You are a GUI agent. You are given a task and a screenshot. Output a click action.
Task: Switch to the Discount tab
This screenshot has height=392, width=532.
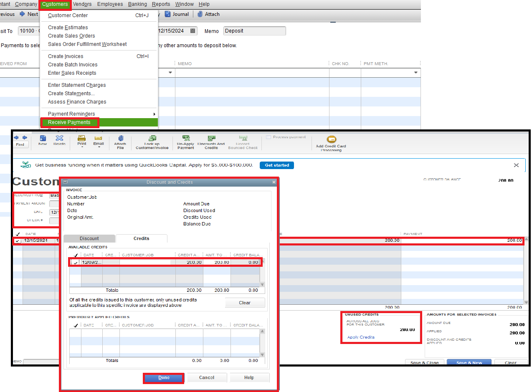[x=89, y=238]
